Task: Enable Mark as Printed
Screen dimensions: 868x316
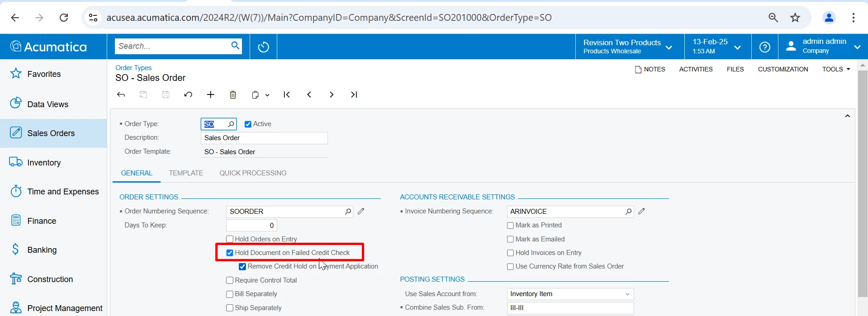Action: tap(510, 225)
